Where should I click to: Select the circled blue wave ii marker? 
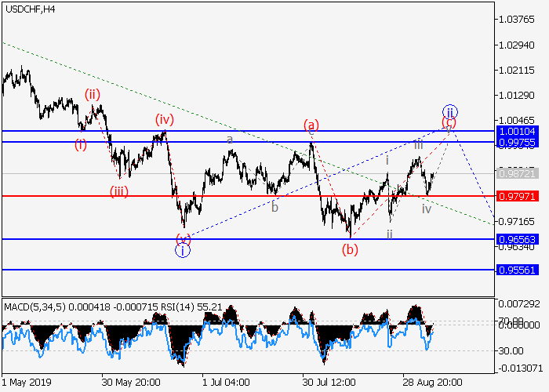[x=449, y=111]
